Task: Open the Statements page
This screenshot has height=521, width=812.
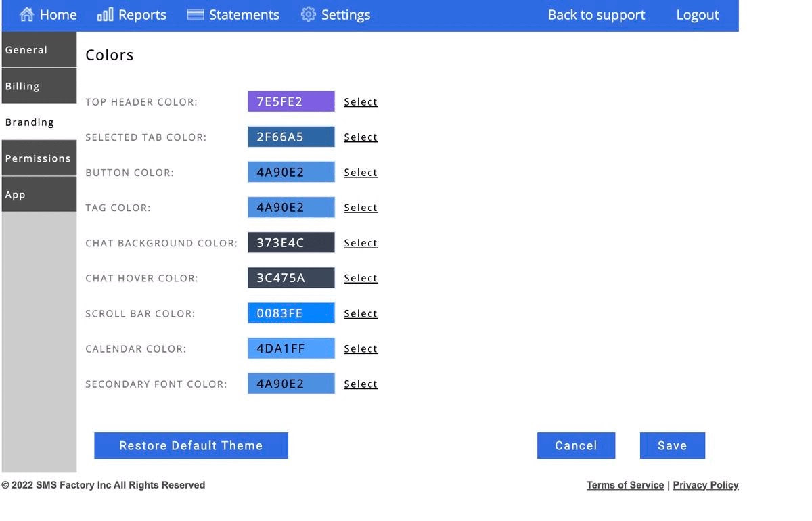Action: [233, 14]
